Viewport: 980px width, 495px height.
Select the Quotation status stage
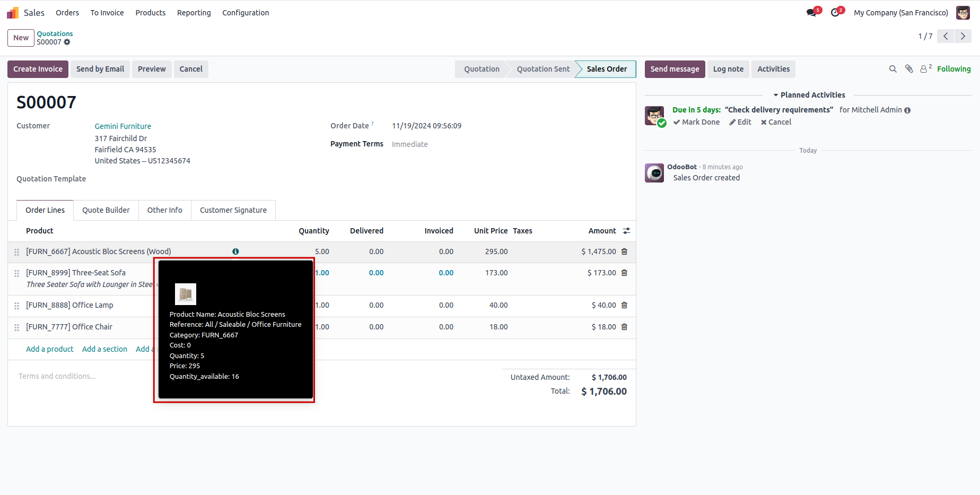click(482, 69)
